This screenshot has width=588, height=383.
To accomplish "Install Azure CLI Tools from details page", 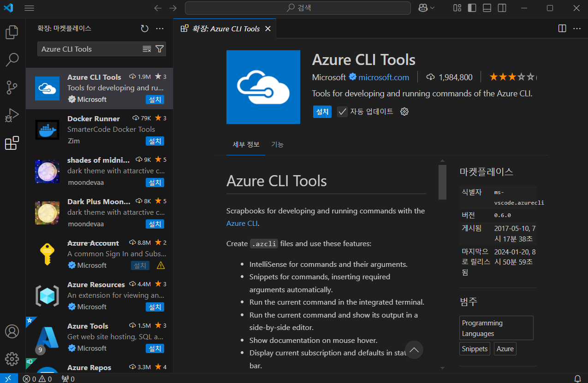I will click(322, 112).
